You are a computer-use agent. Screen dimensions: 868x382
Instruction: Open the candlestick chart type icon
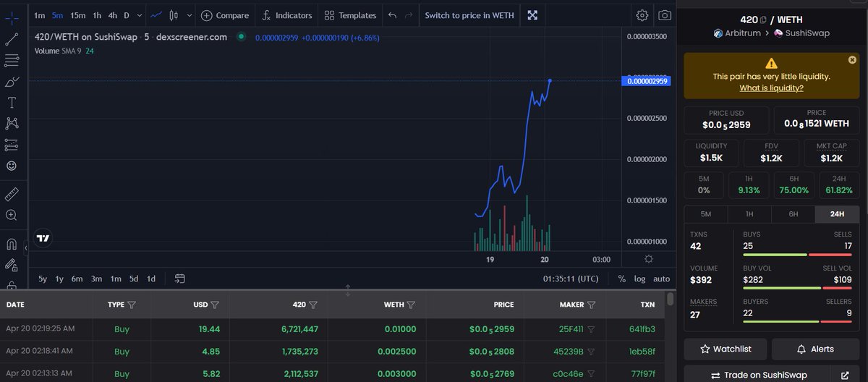pos(174,15)
